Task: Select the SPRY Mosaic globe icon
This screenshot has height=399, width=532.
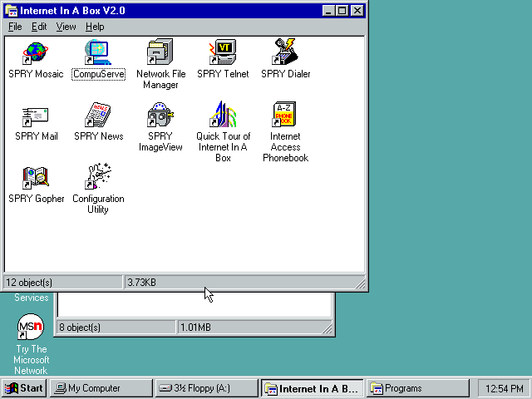Action: 36,53
